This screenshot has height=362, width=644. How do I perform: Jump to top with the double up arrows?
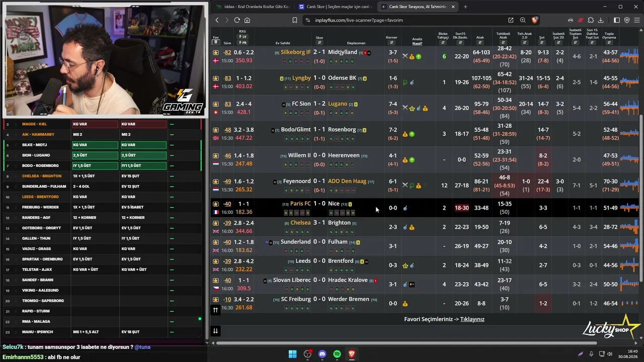[x=215, y=310]
